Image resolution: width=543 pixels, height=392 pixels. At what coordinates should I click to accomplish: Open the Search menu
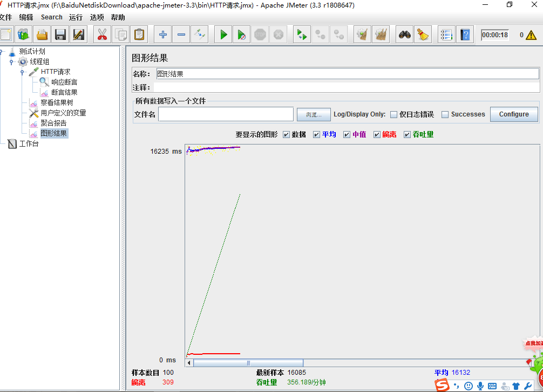point(52,17)
